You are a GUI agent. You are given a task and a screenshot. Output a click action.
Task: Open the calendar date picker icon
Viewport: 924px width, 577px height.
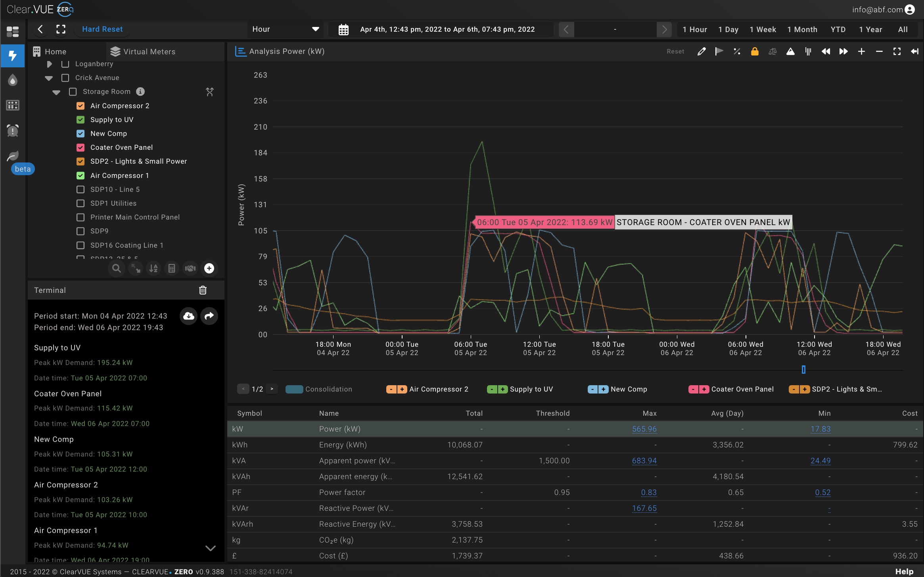(x=343, y=30)
